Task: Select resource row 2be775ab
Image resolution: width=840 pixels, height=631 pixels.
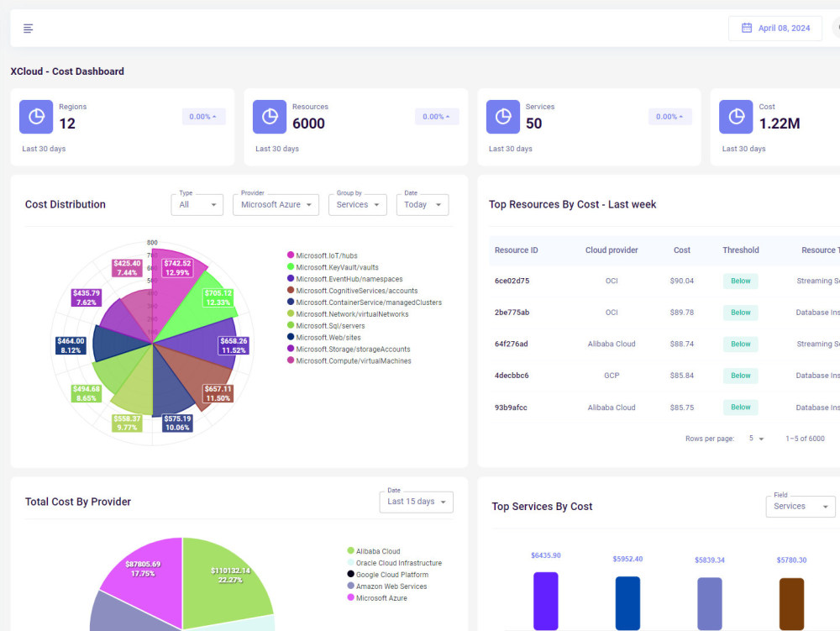Action: pos(664,313)
